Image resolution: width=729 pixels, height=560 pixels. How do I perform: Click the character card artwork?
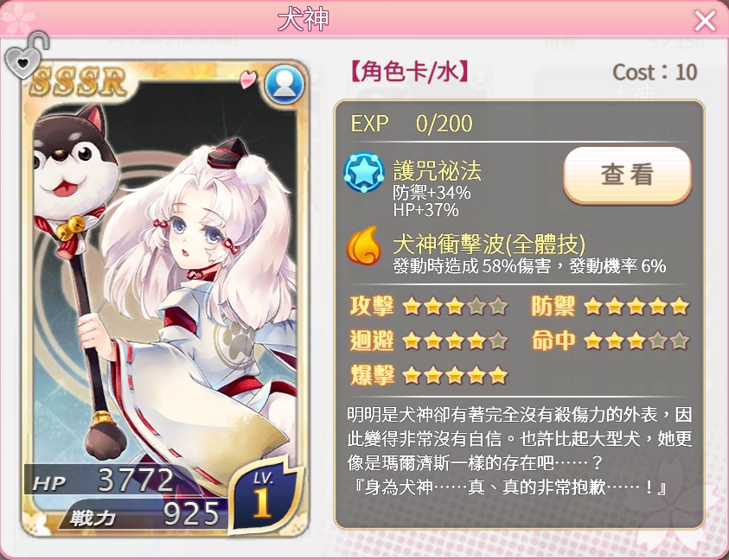coord(164,297)
